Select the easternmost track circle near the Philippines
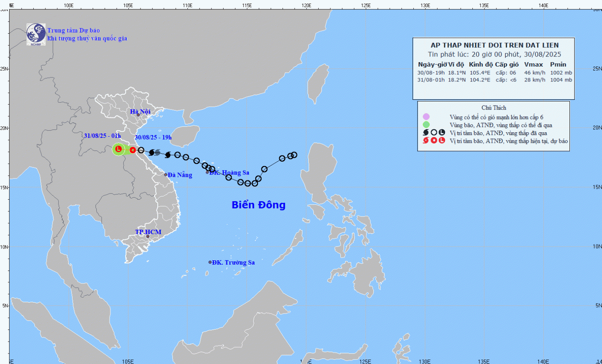Image resolution: width=602 pixels, height=364 pixels. coord(294,155)
